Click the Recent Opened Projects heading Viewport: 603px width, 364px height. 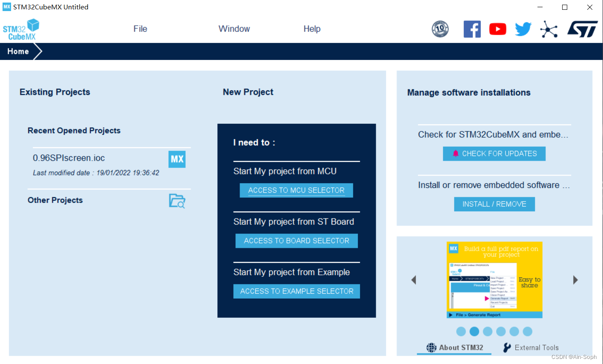[x=74, y=131]
